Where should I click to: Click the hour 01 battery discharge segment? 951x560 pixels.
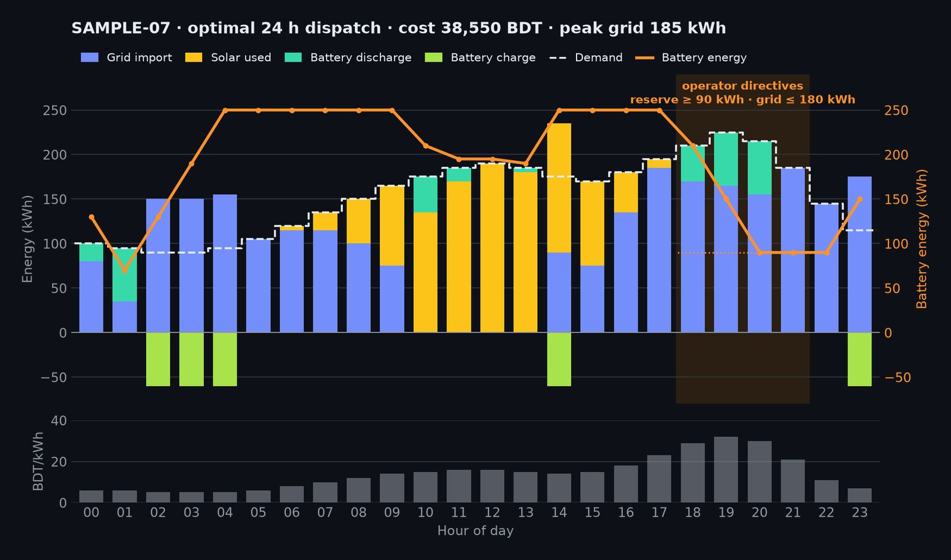(125, 275)
